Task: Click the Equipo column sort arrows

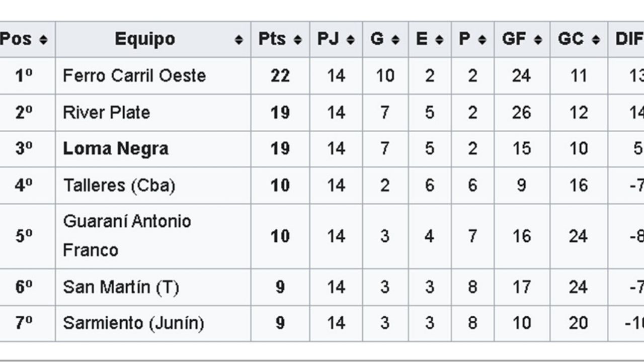Action: coord(239,39)
